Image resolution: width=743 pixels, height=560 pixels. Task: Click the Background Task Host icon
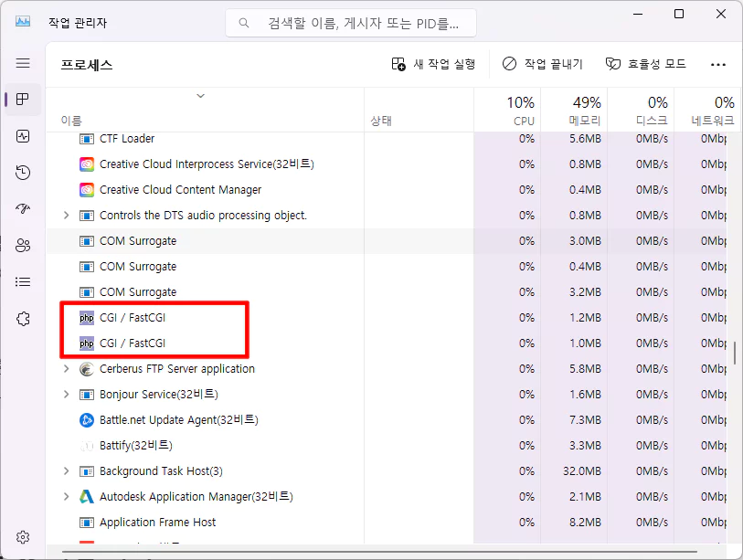point(87,471)
